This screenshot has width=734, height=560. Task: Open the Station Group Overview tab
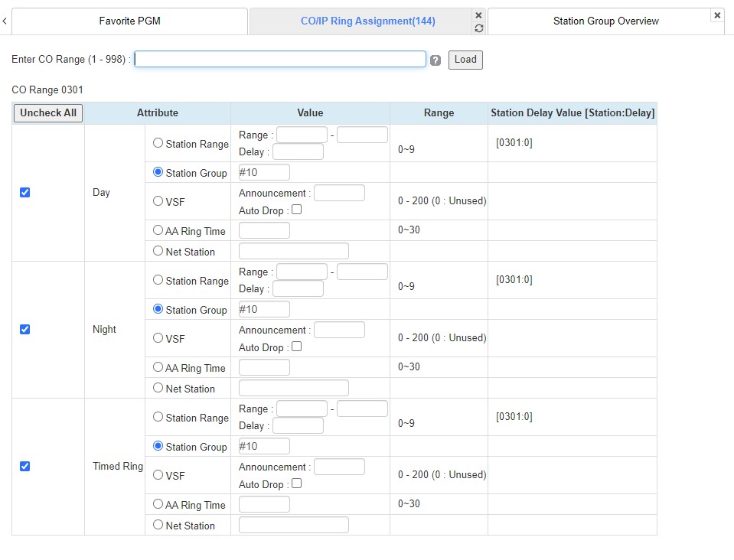coord(605,21)
